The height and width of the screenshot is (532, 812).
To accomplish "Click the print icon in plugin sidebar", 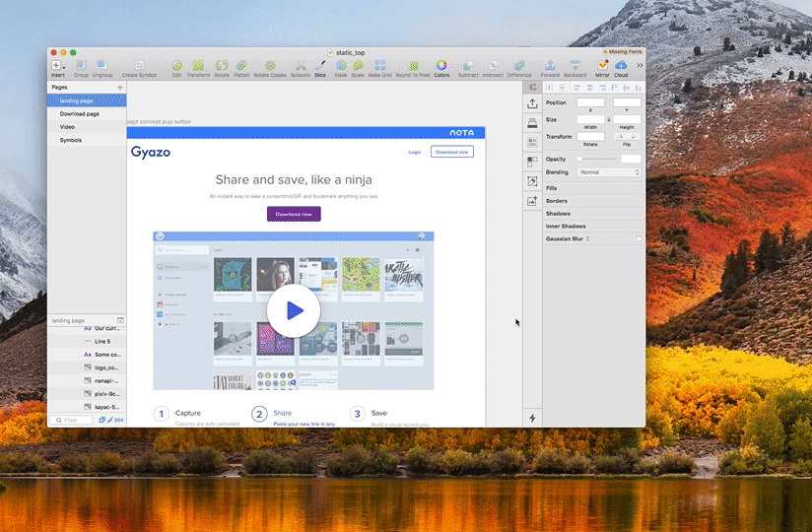I will pos(532,123).
